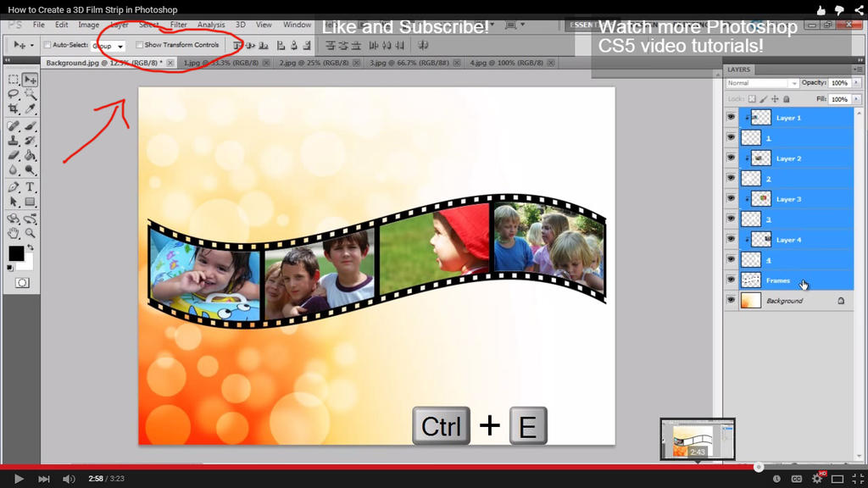Viewport: 868px width, 488px height.
Task: Hide the Background layer via eye icon
Action: tap(731, 301)
